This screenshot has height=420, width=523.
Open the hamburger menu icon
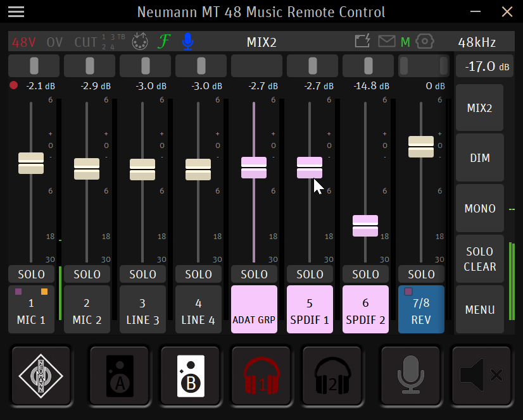click(16, 11)
